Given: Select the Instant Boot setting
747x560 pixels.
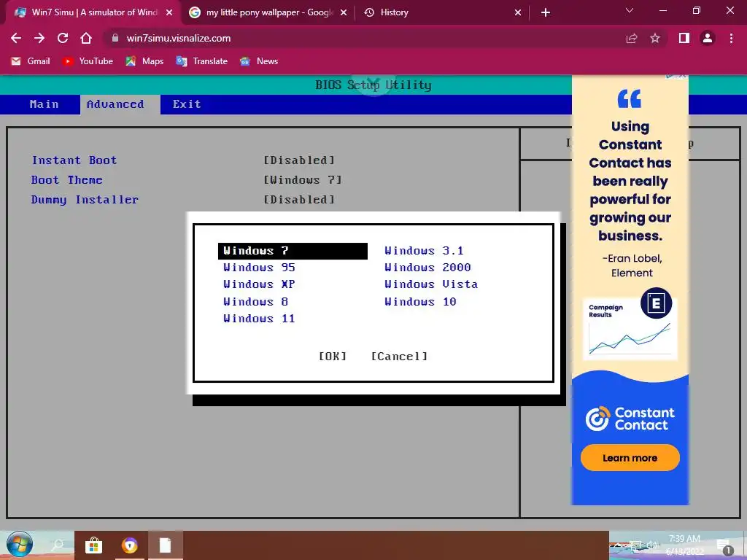Looking at the screenshot, I should pyautogui.click(x=74, y=160).
